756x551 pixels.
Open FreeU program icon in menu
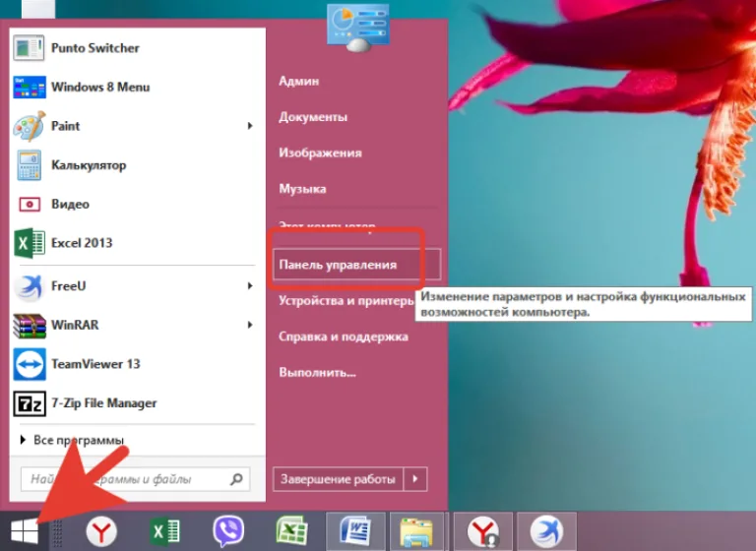[30, 286]
